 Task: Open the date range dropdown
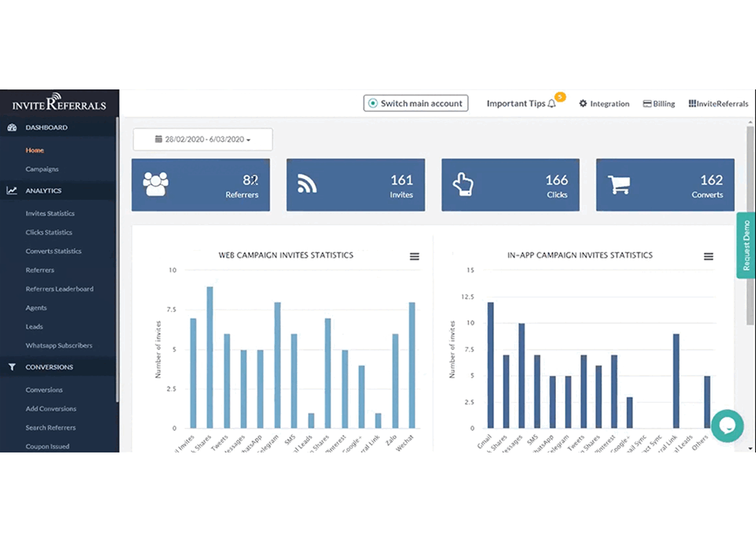tap(203, 140)
